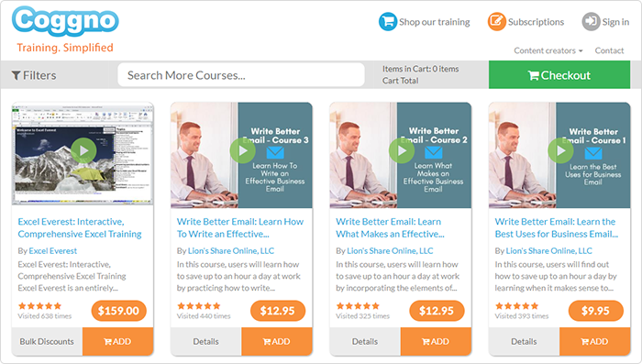Click the green Checkout button

(x=559, y=75)
